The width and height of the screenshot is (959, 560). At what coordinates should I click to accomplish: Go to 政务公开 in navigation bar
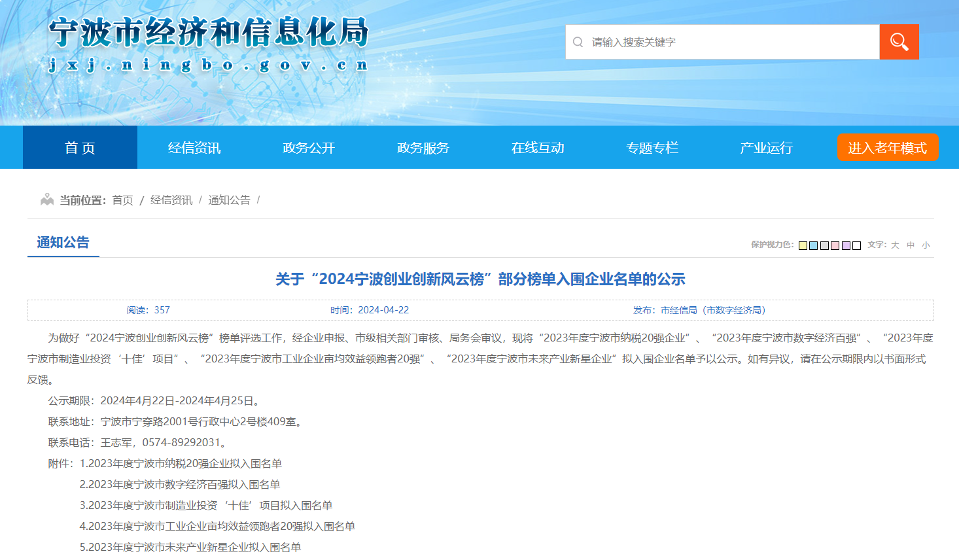point(309,148)
